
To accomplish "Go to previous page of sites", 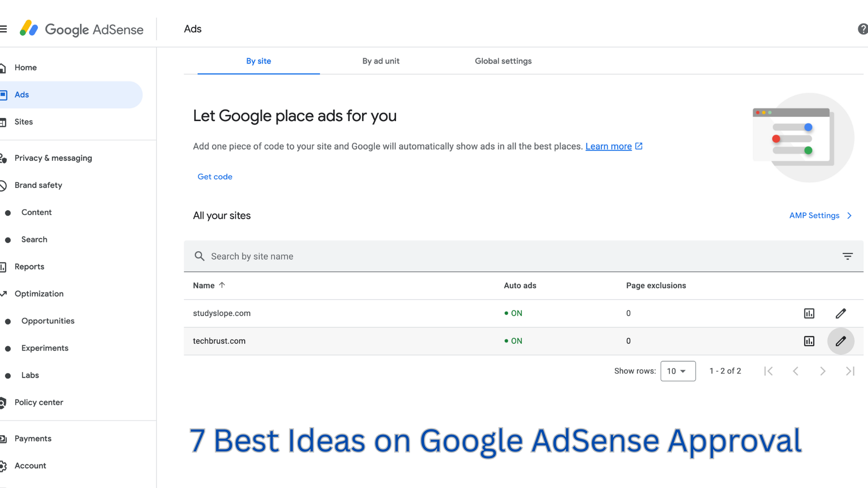I will point(796,371).
